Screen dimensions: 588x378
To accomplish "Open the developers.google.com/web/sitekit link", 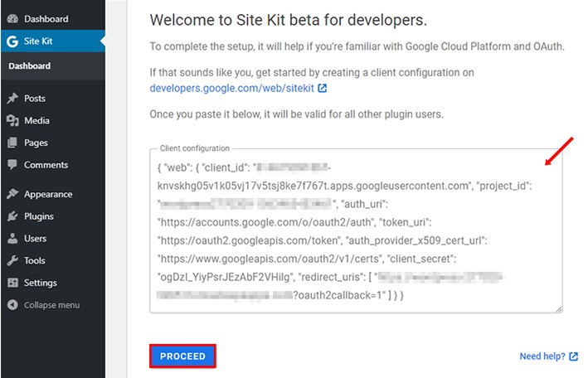I will 231,88.
